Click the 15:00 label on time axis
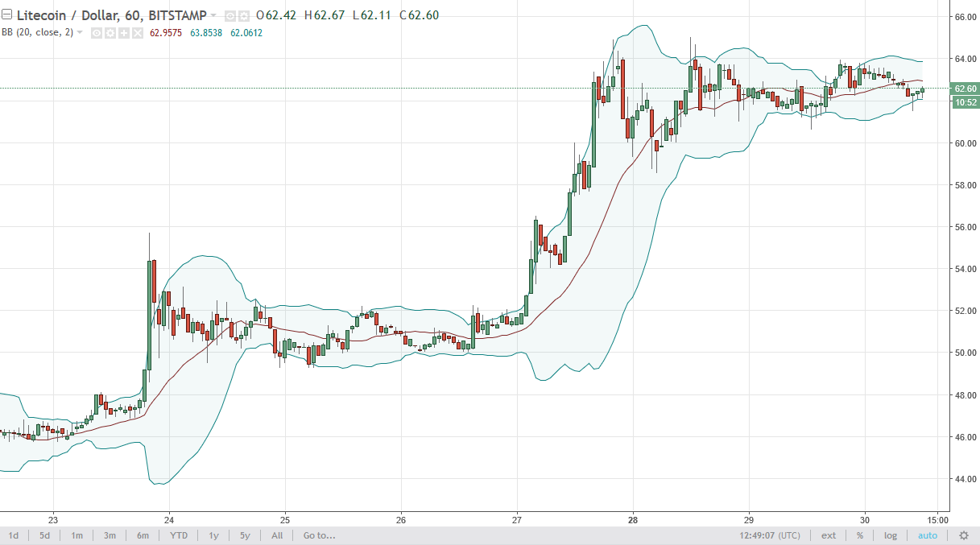Screen dimensions: 980x545 click(x=938, y=519)
